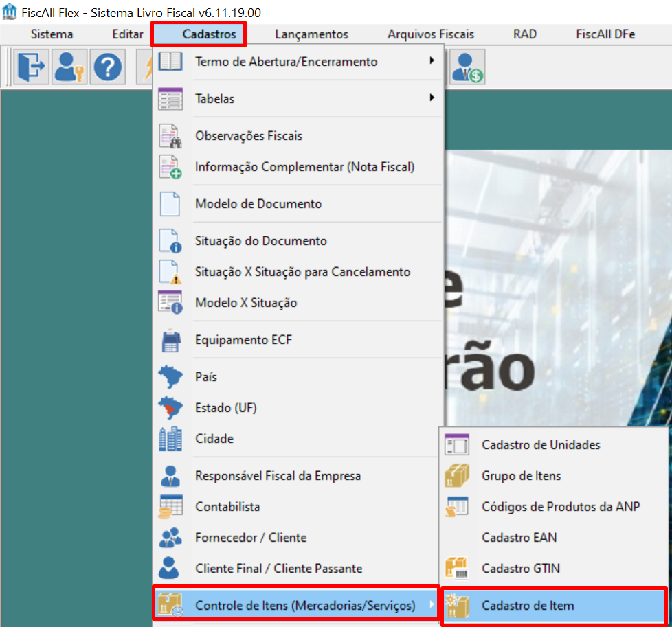The height and width of the screenshot is (627, 672).
Task: Open the Arquivos Fiscais menu
Action: pos(431,34)
